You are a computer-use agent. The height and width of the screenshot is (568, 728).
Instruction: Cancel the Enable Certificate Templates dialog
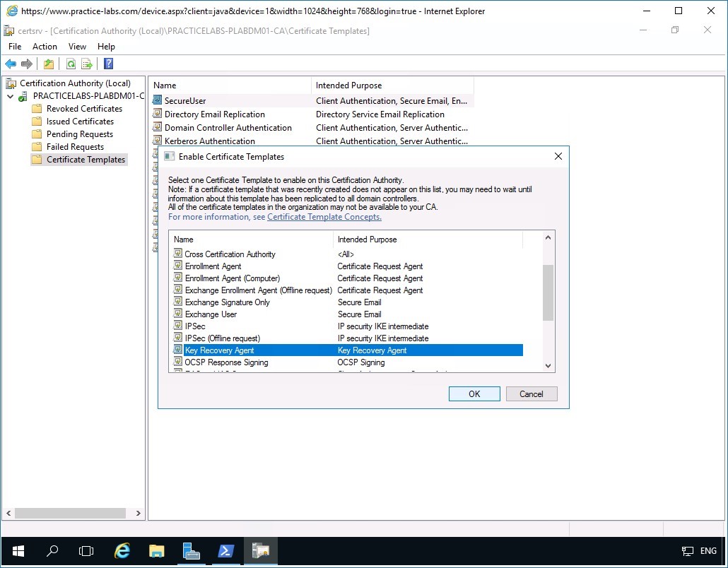pos(532,394)
